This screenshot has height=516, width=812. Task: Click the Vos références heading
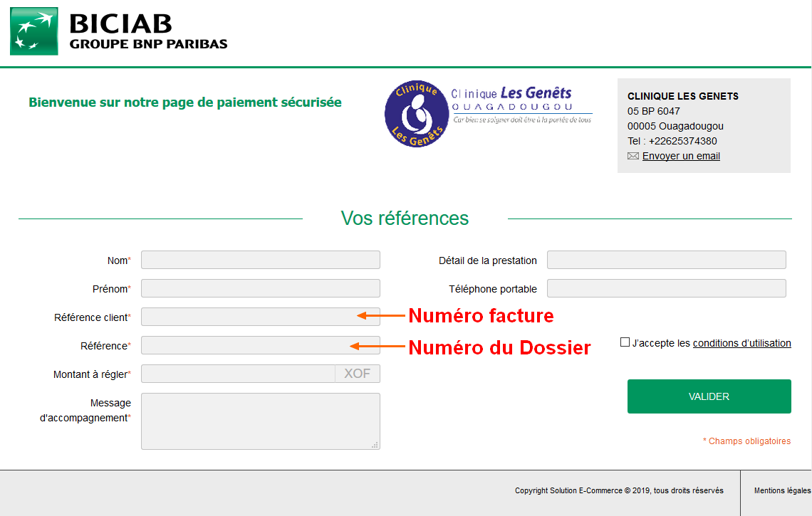coord(404,218)
